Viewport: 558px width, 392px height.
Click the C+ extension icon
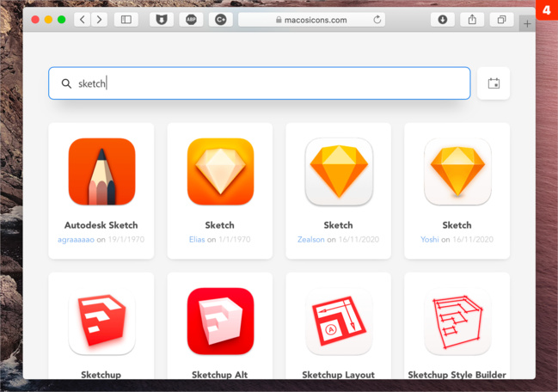click(221, 20)
